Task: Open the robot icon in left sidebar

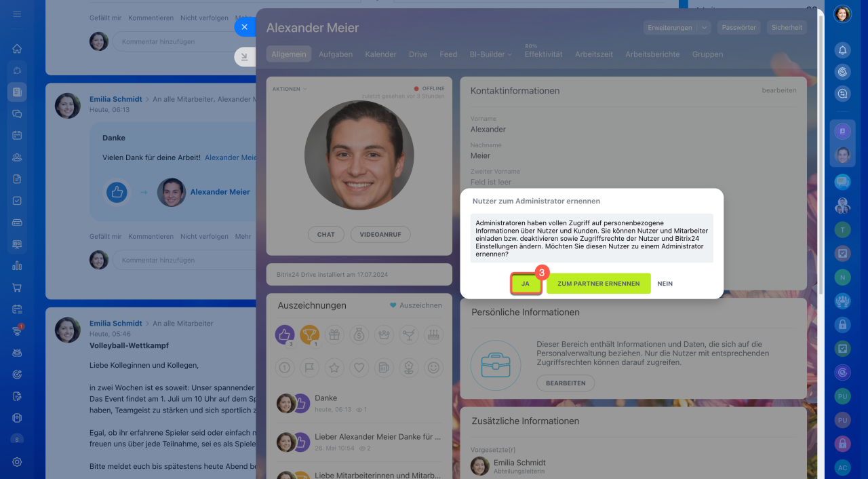Action: [x=17, y=352]
